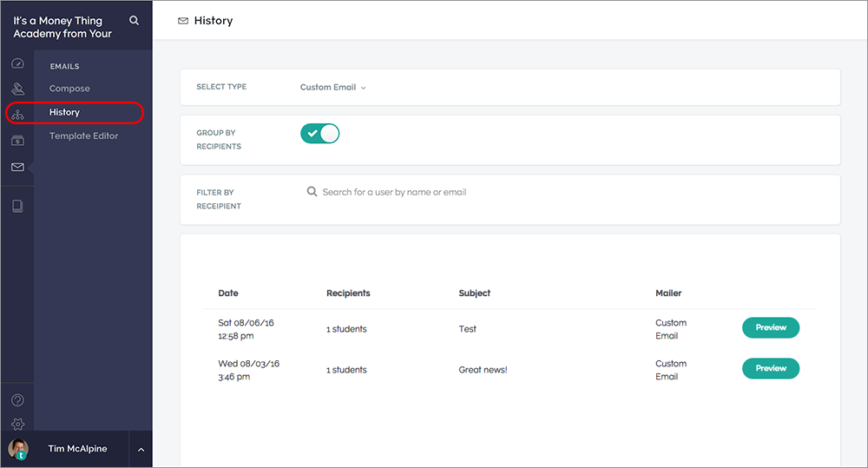Click the search magnifier icon in sidebar header
The height and width of the screenshot is (468, 868).
[x=134, y=21]
